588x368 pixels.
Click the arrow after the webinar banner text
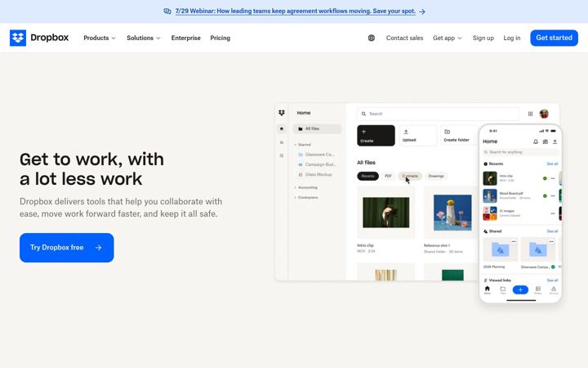click(422, 11)
